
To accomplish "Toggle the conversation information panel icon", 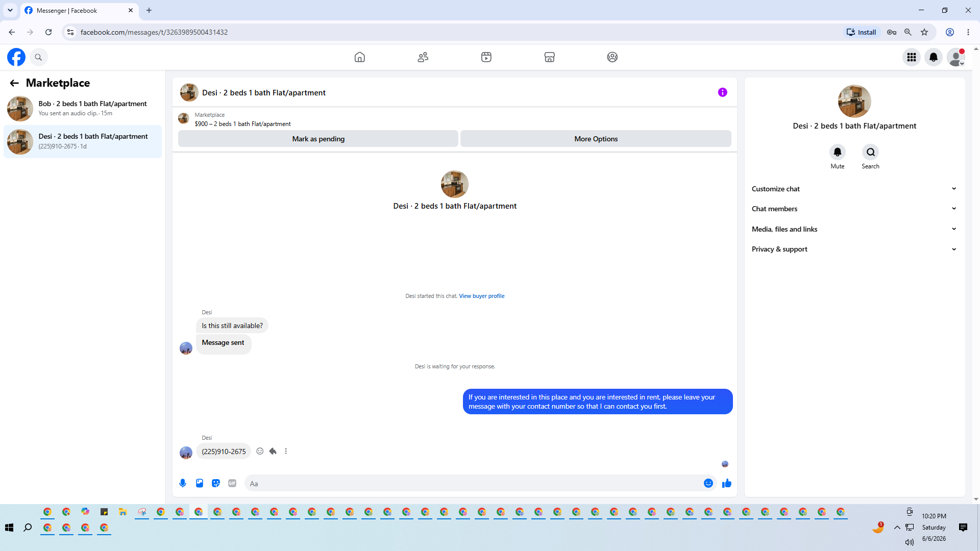I will [x=723, y=92].
